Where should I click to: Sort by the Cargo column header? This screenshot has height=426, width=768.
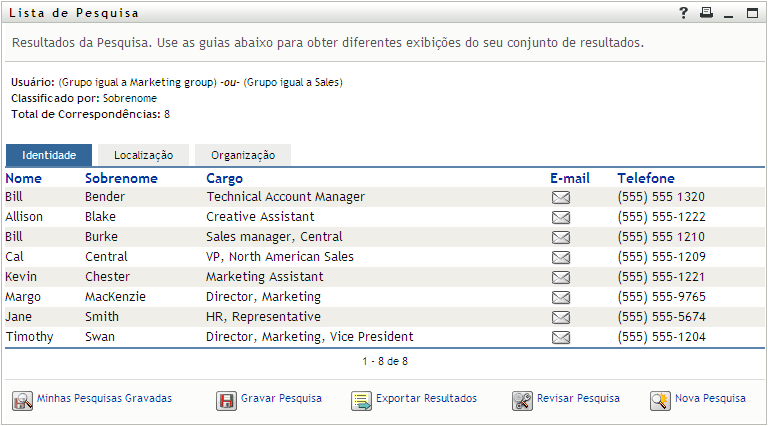point(224,178)
